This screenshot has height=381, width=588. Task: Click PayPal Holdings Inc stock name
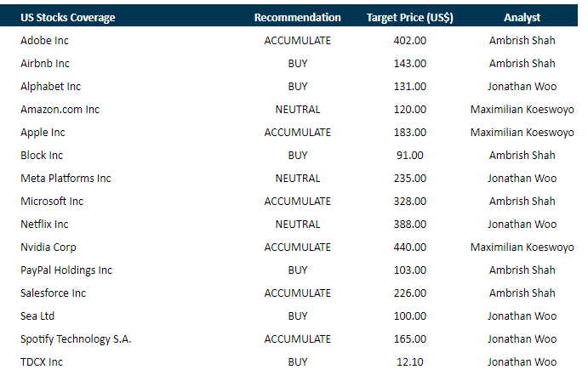66,270
